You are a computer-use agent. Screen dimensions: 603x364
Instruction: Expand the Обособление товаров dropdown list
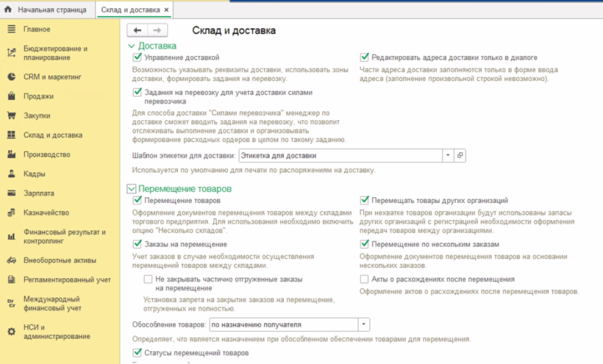click(364, 325)
